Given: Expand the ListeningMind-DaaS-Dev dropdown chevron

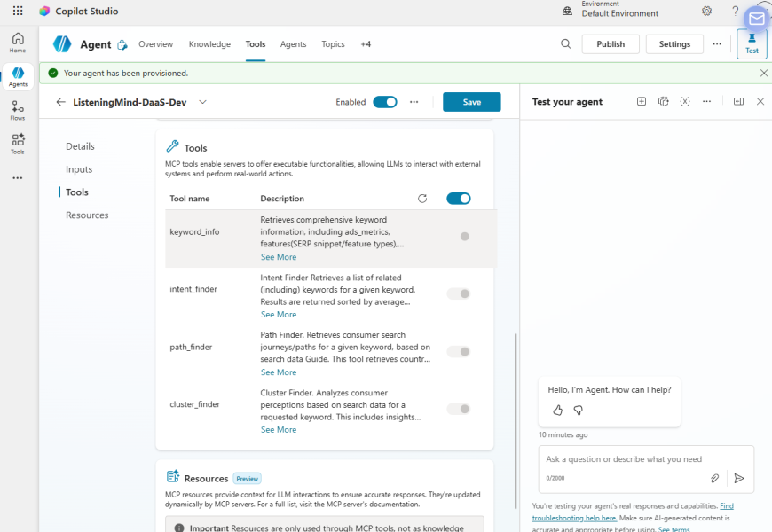Looking at the screenshot, I should (x=202, y=102).
